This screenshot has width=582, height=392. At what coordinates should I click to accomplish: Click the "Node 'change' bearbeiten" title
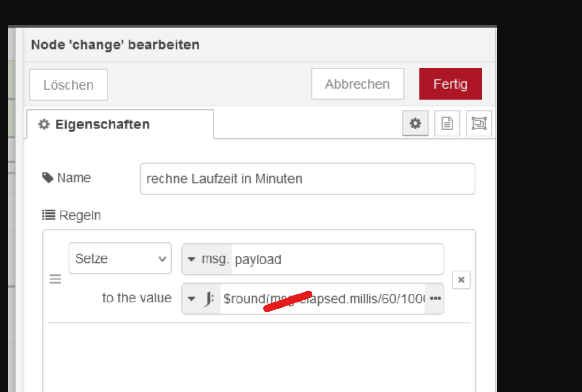115,45
